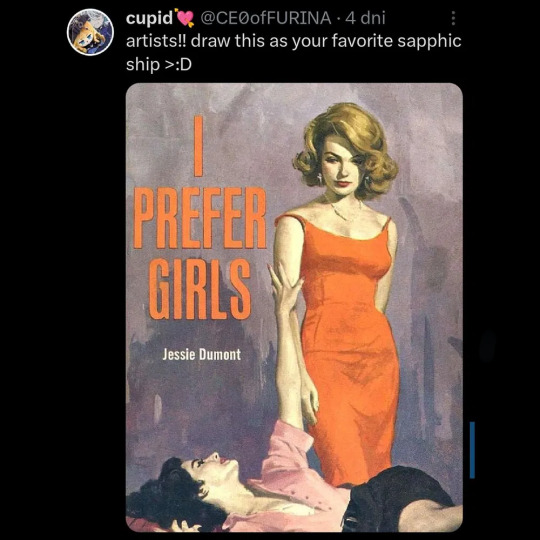Screen dimensions: 540x540
Task: Click the orange 'GIRLS' title word
Action: pyautogui.click(x=199, y=288)
